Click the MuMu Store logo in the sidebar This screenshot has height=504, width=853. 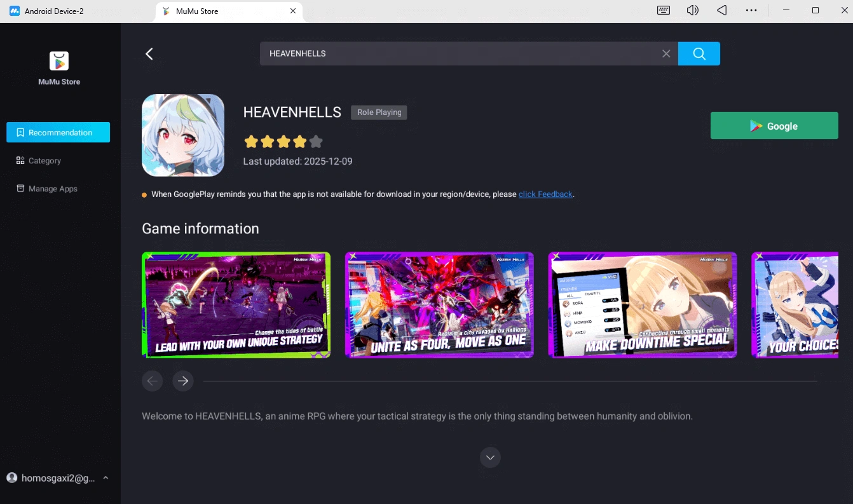tap(59, 60)
